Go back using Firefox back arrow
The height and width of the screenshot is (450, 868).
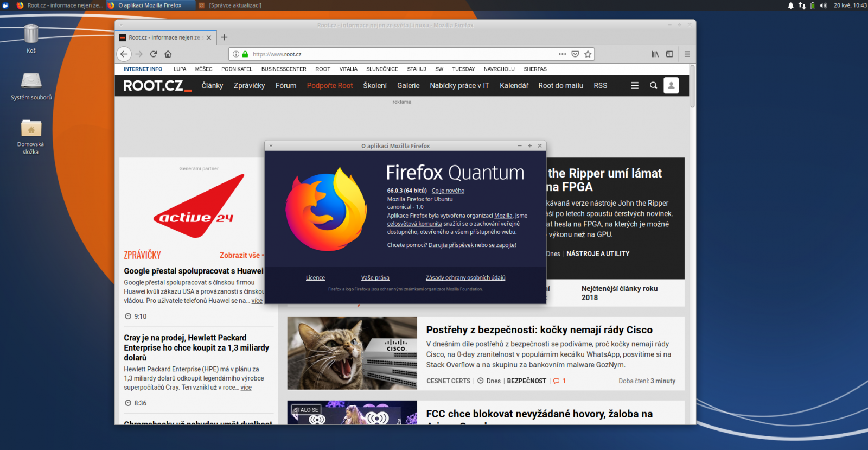[124, 54]
